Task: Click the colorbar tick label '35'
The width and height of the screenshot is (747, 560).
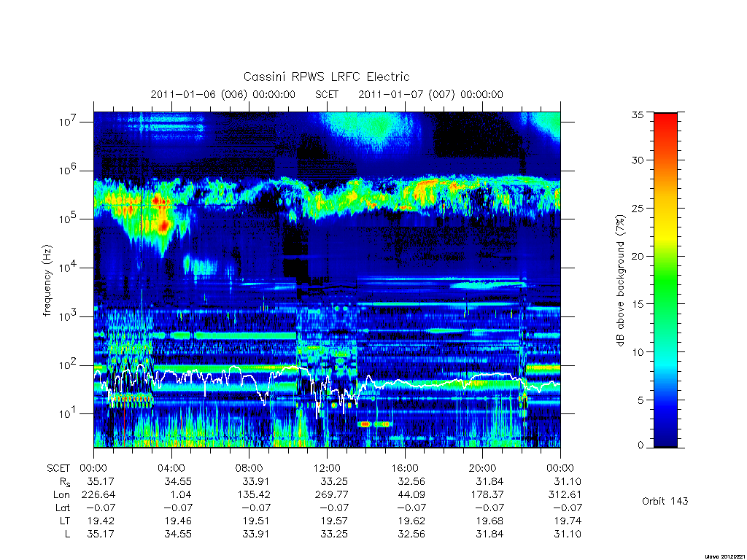Action: point(637,114)
